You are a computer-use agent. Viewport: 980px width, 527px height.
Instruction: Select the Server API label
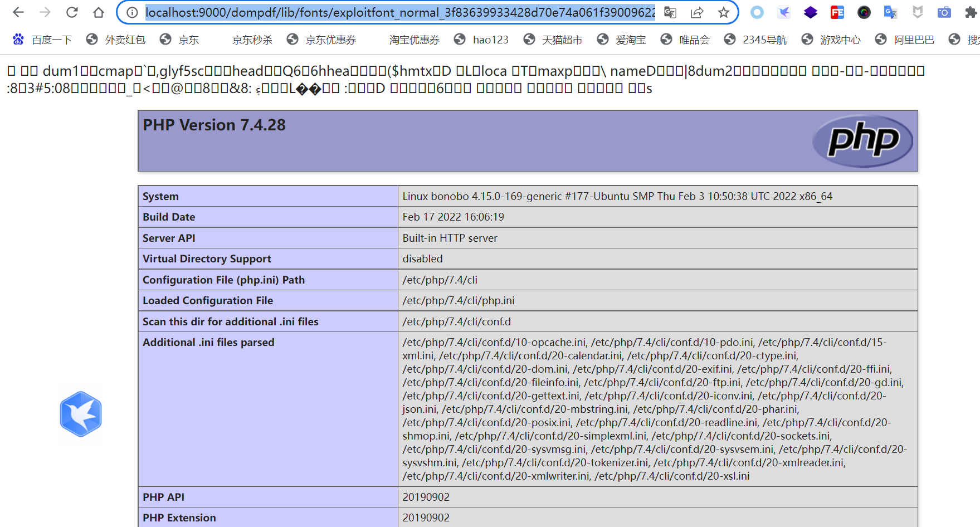click(x=169, y=238)
